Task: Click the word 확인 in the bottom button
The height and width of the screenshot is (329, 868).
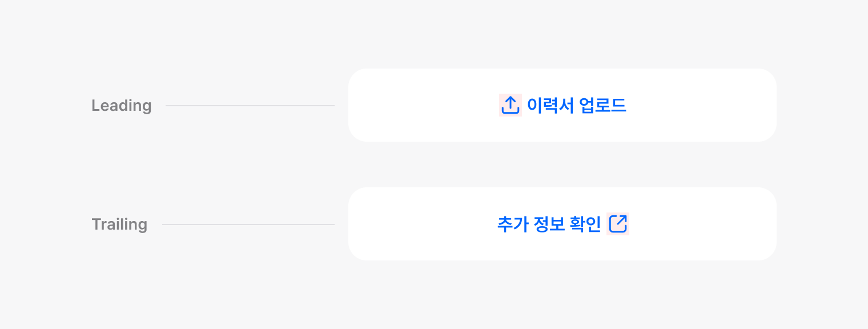Action: (585, 224)
